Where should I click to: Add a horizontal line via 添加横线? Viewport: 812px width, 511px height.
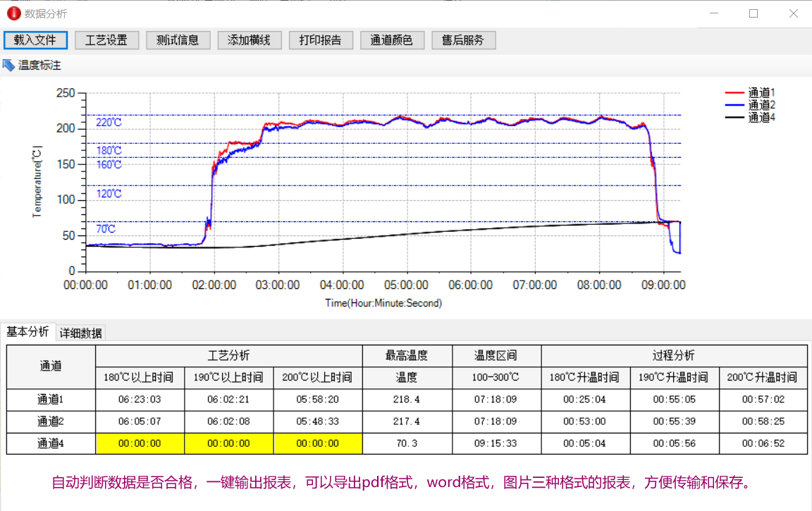(x=249, y=40)
